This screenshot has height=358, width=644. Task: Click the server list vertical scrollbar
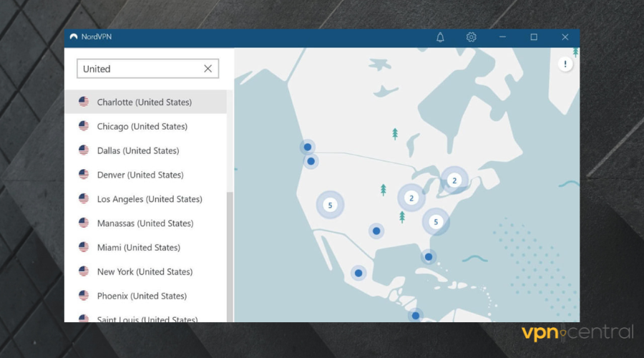pos(230,251)
